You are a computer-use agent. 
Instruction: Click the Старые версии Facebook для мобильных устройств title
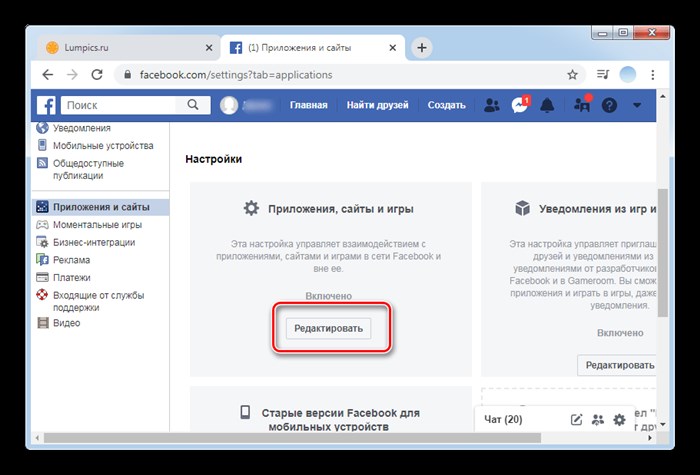[x=341, y=419]
